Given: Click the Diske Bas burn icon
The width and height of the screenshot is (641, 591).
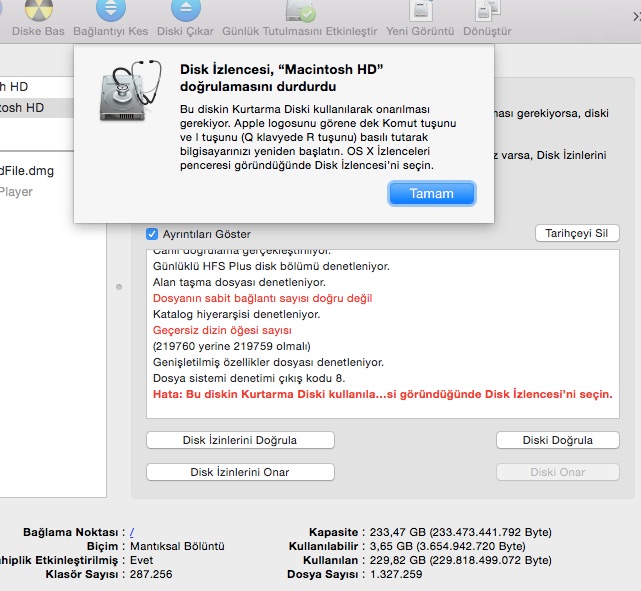Looking at the screenshot, I should click(38, 10).
